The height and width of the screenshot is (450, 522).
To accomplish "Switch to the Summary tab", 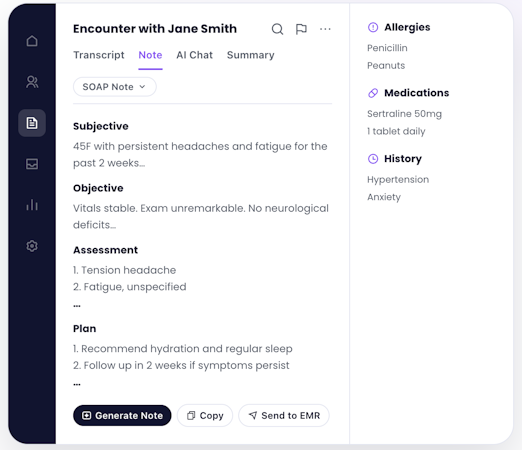I will pos(251,55).
